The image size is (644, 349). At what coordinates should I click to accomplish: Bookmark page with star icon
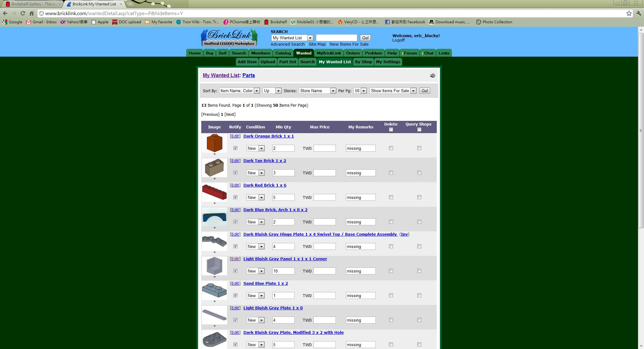629,13
